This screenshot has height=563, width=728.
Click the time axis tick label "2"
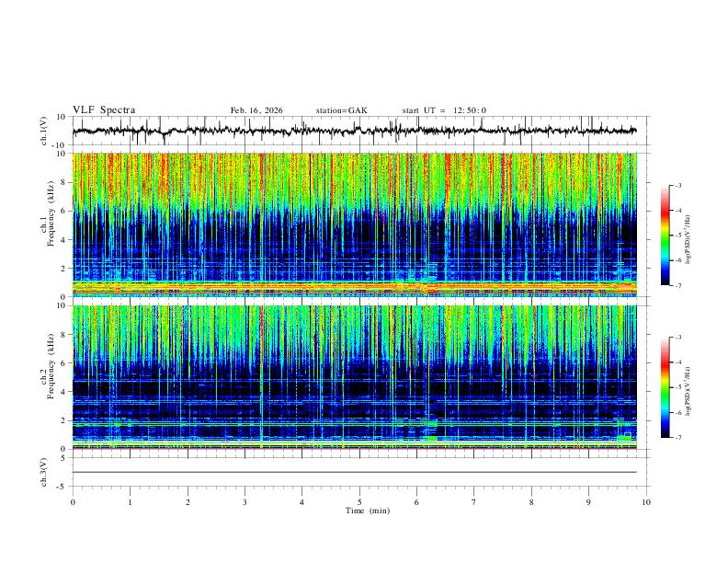point(188,502)
